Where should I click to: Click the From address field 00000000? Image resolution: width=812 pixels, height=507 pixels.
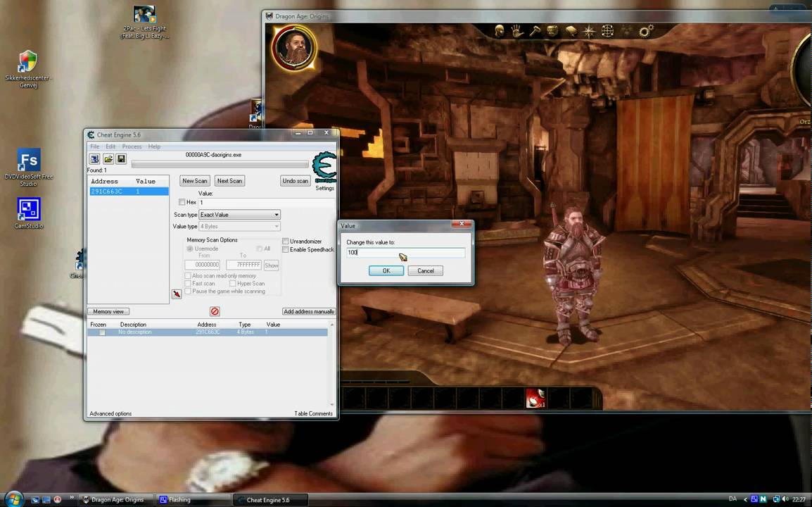pos(203,265)
